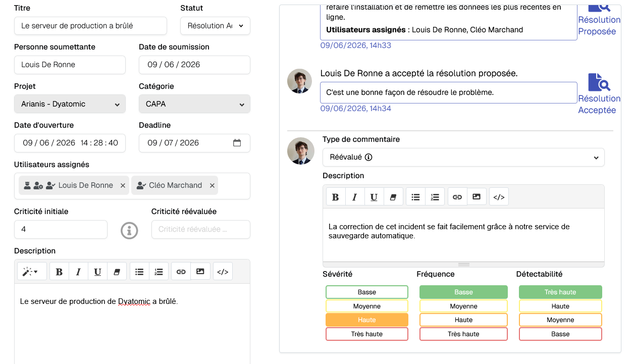The image size is (633, 364).
Task: Toggle bold in the comment Description editor
Action: (336, 197)
